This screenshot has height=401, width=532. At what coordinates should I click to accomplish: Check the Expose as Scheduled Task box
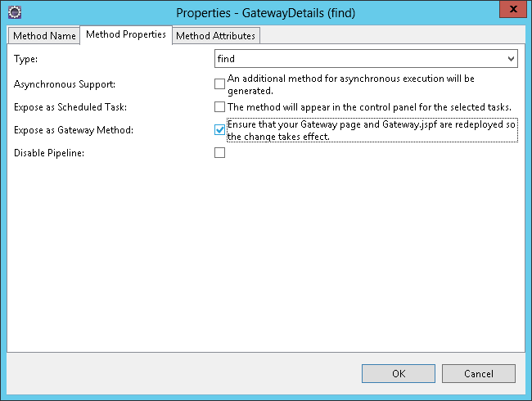[219, 107]
